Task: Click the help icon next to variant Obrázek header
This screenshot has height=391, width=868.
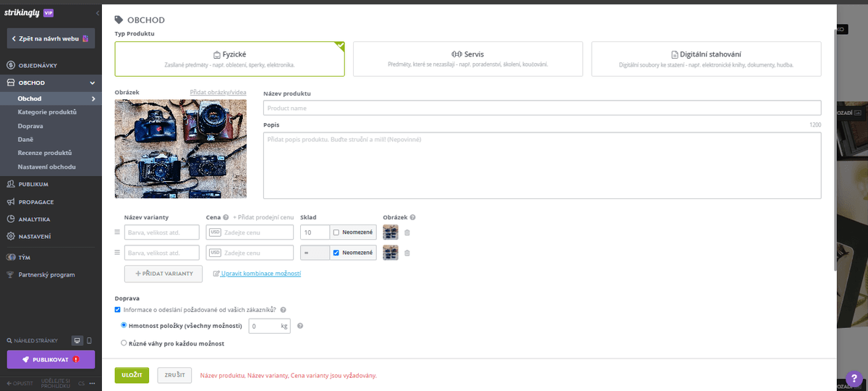Action: [x=412, y=217]
